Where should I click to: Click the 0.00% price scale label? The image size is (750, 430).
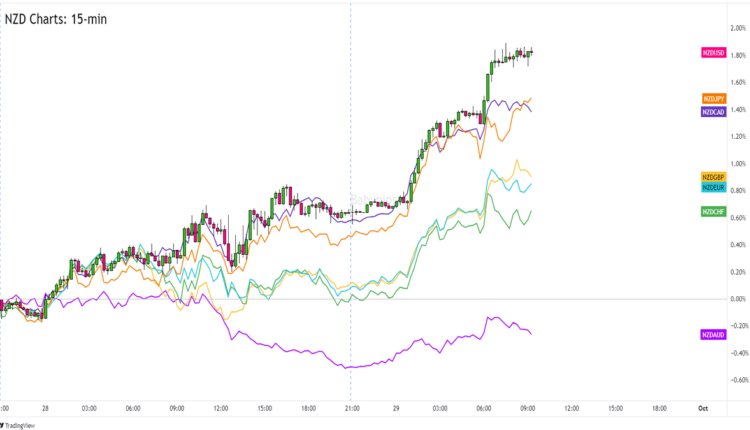tap(738, 299)
